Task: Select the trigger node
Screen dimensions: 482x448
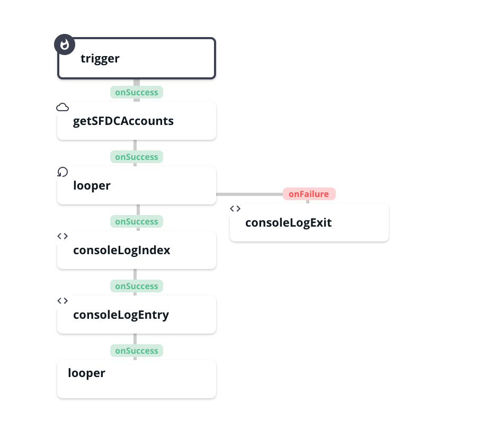Action: [x=137, y=58]
